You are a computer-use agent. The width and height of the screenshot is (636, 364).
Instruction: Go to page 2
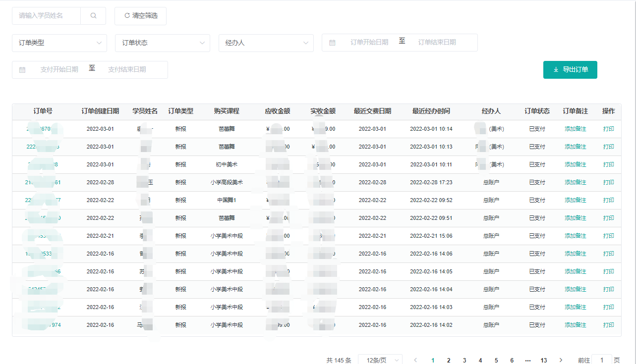point(449,360)
